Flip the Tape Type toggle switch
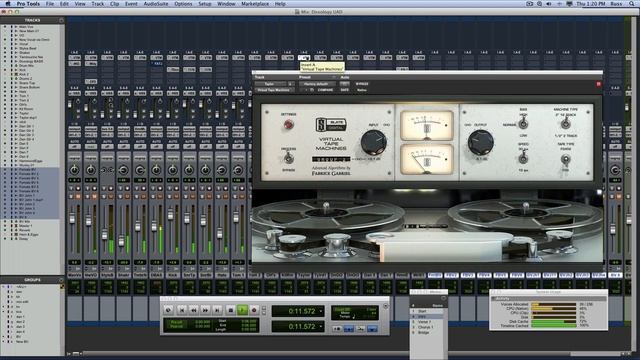 565,159
